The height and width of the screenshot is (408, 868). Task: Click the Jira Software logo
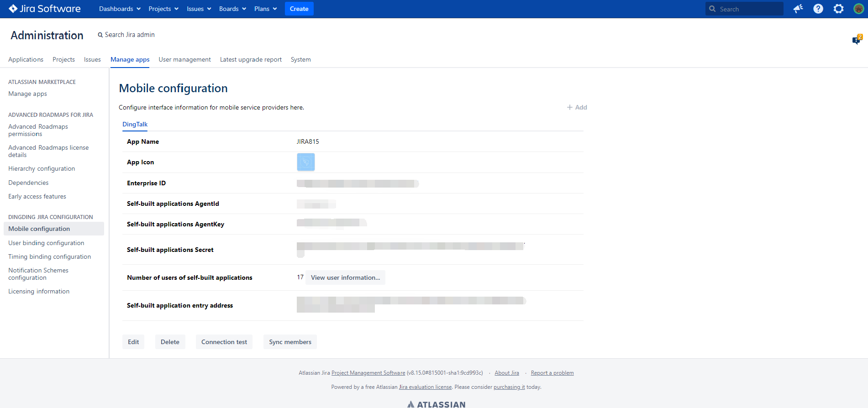[x=45, y=9]
